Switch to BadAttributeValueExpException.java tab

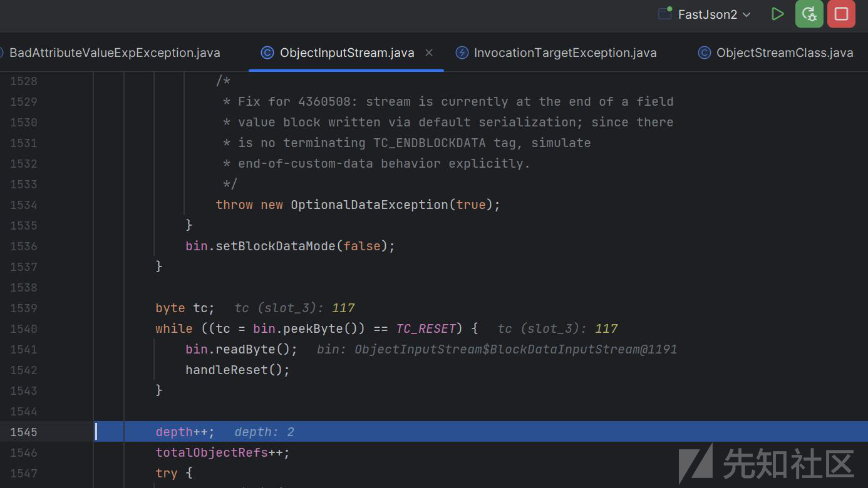point(115,53)
